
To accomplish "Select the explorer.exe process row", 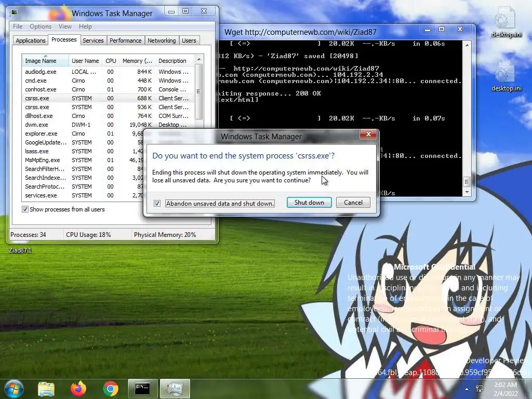I will (83, 134).
